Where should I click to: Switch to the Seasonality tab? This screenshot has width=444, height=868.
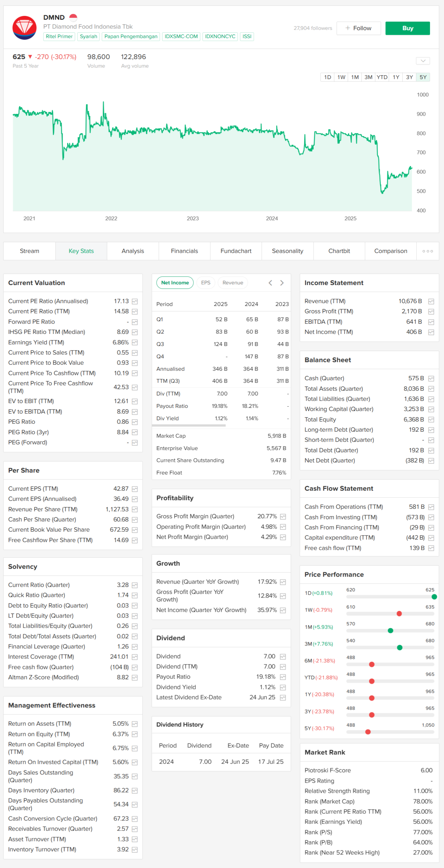pyautogui.click(x=287, y=251)
